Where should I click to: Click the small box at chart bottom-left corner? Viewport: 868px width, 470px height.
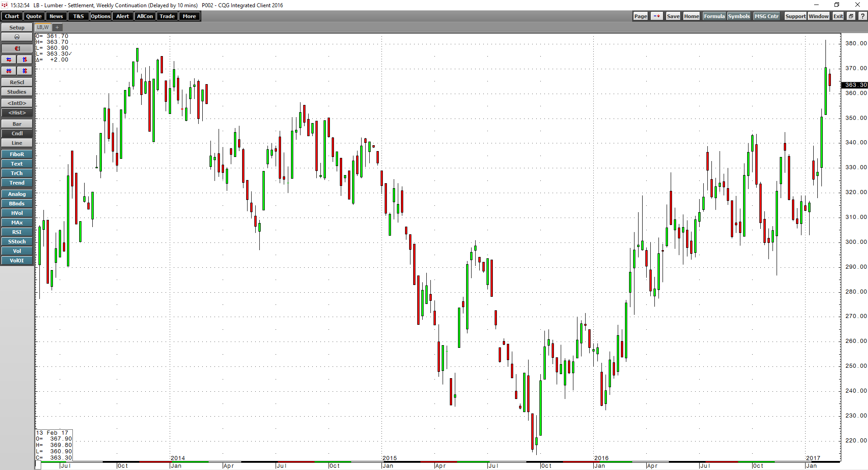pos(38,466)
